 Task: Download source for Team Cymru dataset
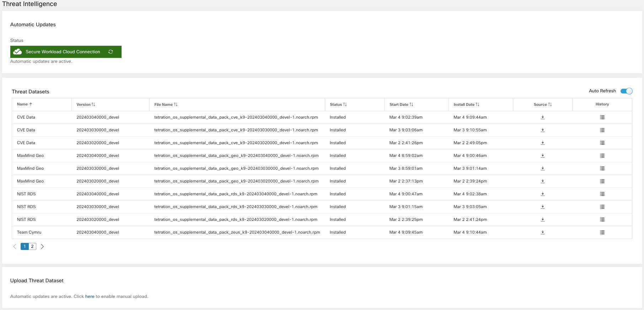543,232
